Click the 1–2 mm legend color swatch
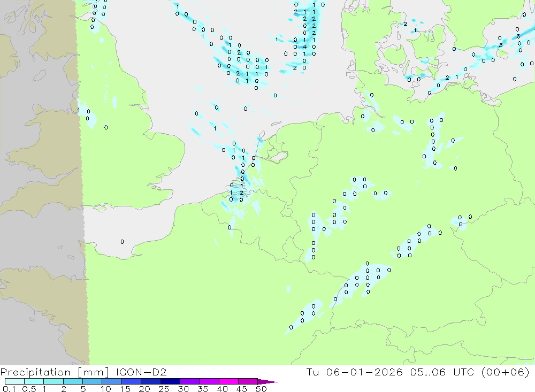The width and height of the screenshot is (535, 392). (53, 381)
